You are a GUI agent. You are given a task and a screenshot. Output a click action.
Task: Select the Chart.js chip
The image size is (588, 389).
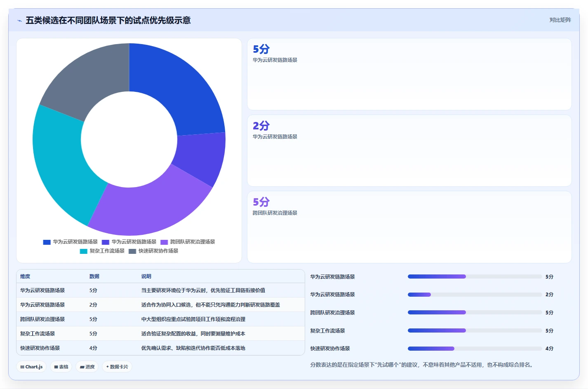pyautogui.click(x=31, y=367)
